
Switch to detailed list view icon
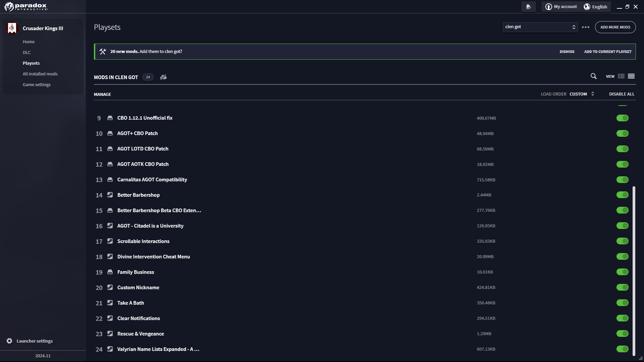pyautogui.click(x=621, y=76)
